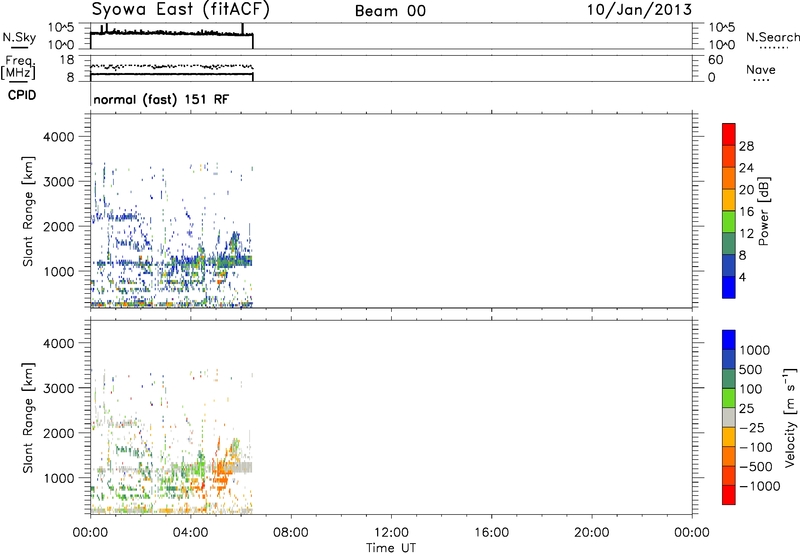
Task: Click the 'Syowa East (fitACF)' title
Action: click(x=180, y=10)
